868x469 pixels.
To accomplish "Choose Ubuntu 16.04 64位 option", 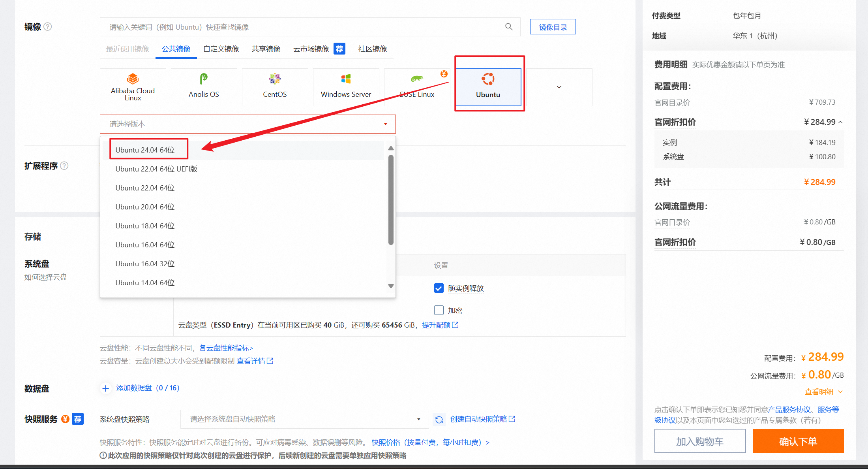I will click(243, 245).
